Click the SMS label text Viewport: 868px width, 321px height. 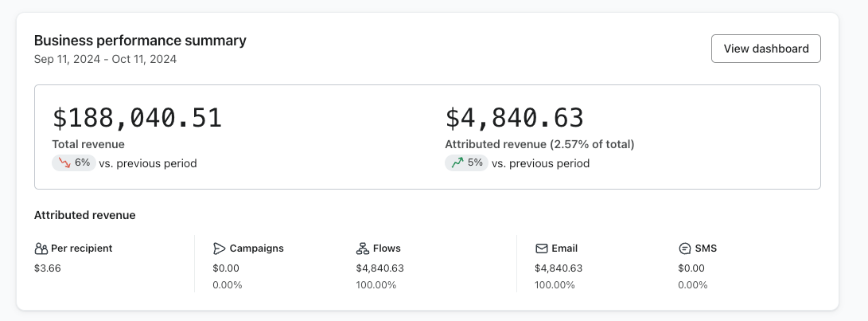[x=706, y=249]
